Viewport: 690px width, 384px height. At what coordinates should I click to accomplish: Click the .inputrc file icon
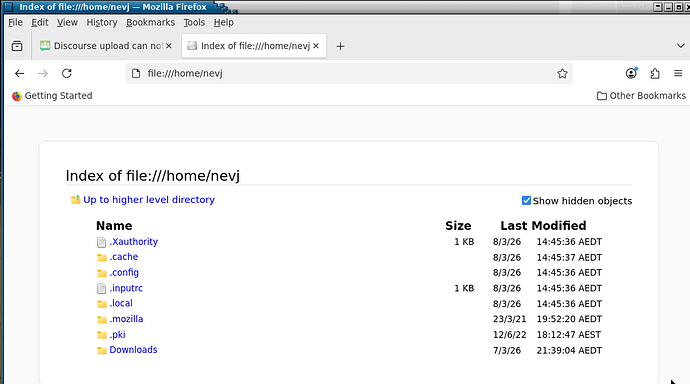(102, 289)
